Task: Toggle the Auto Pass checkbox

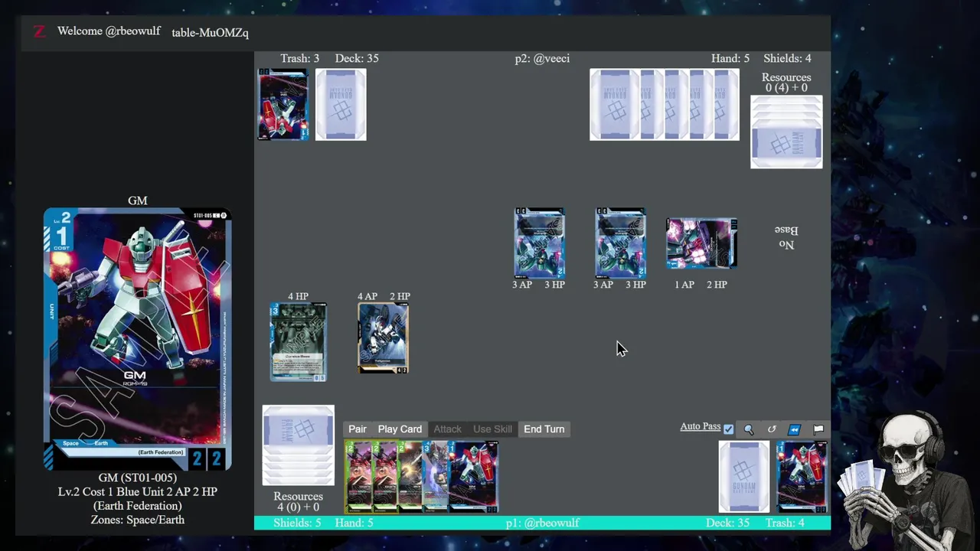Action: (x=729, y=429)
